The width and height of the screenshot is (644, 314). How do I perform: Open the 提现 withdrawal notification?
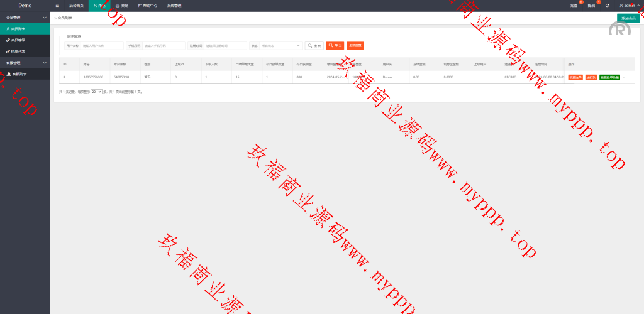tap(591, 5)
